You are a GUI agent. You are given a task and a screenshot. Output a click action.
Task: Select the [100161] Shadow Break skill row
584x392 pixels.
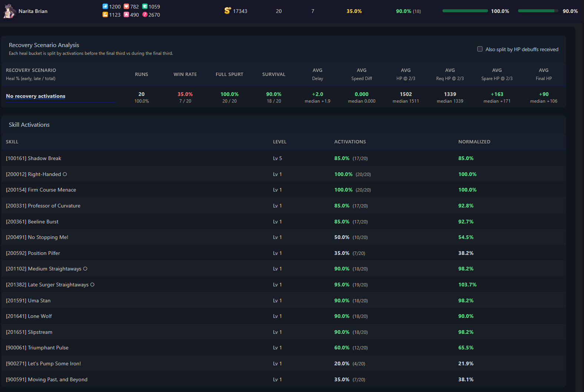pyautogui.click(x=283, y=158)
